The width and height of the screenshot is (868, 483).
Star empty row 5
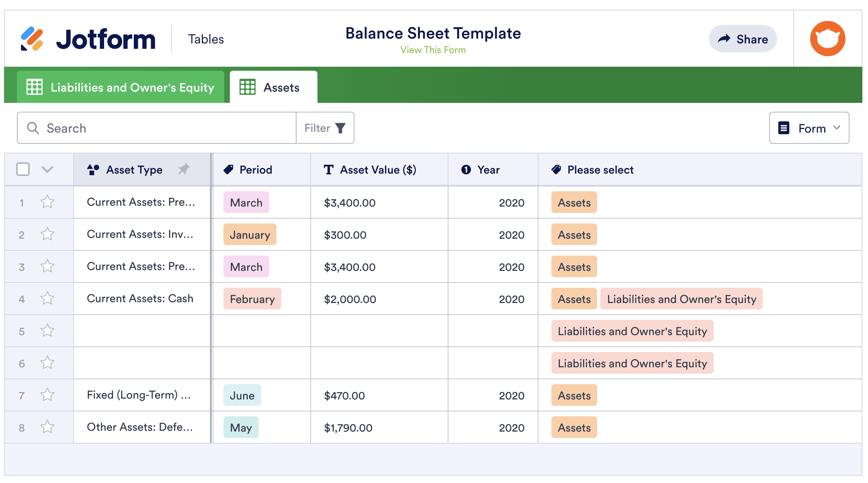pos(47,330)
